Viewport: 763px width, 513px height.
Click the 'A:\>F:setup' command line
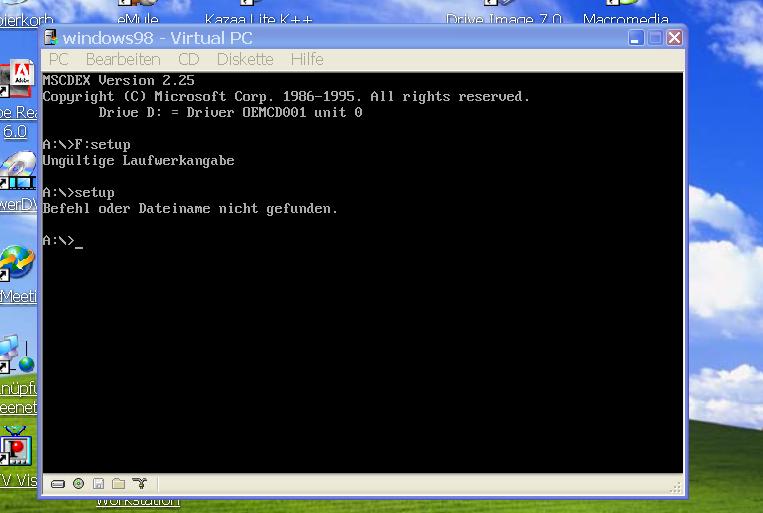(87, 145)
